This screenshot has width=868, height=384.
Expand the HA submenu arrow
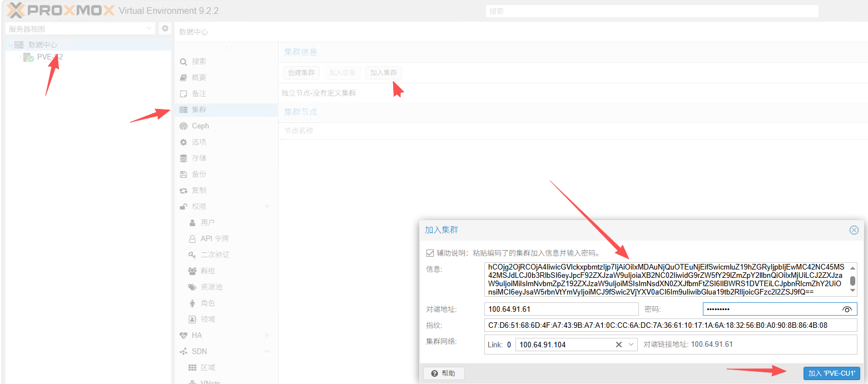click(267, 335)
